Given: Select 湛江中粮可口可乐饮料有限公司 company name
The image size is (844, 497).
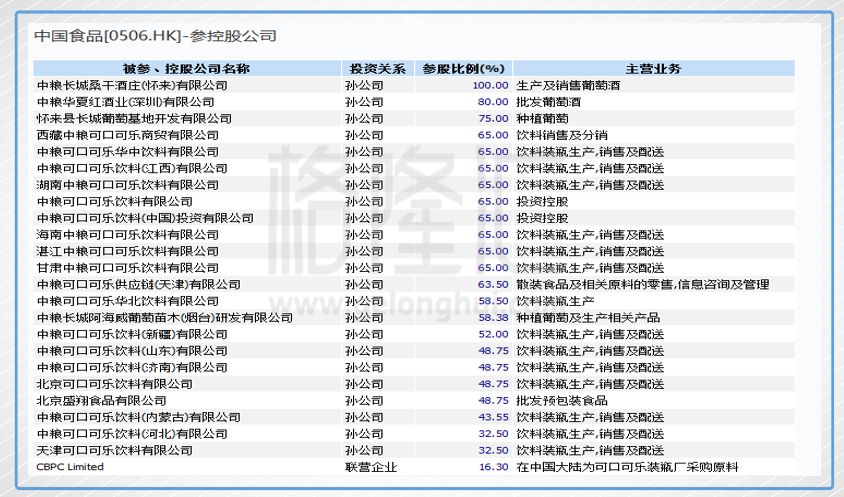Looking at the screenshot, I should pyautogui.click(x=128, y=251).
